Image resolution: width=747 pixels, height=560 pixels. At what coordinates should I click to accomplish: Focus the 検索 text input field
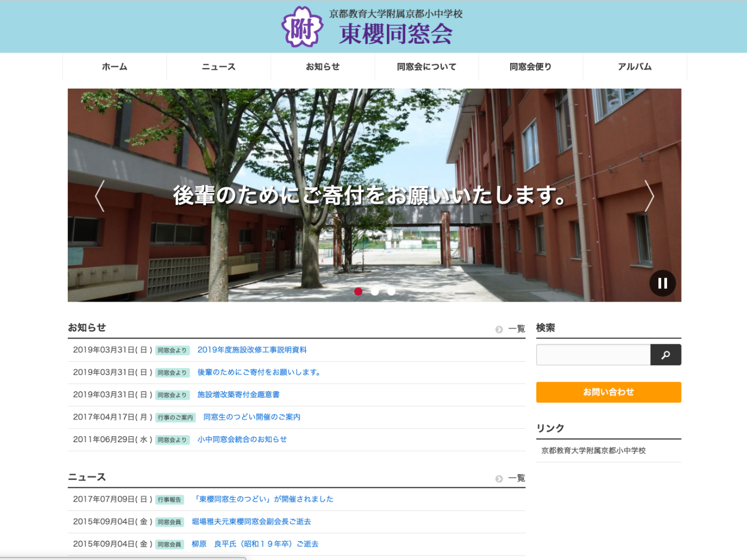[593, 355]
